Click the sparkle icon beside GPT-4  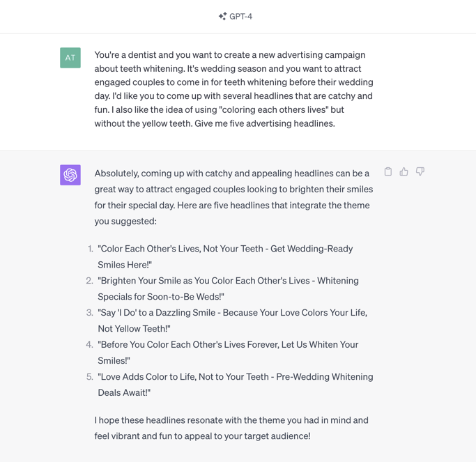coord(222,16)
